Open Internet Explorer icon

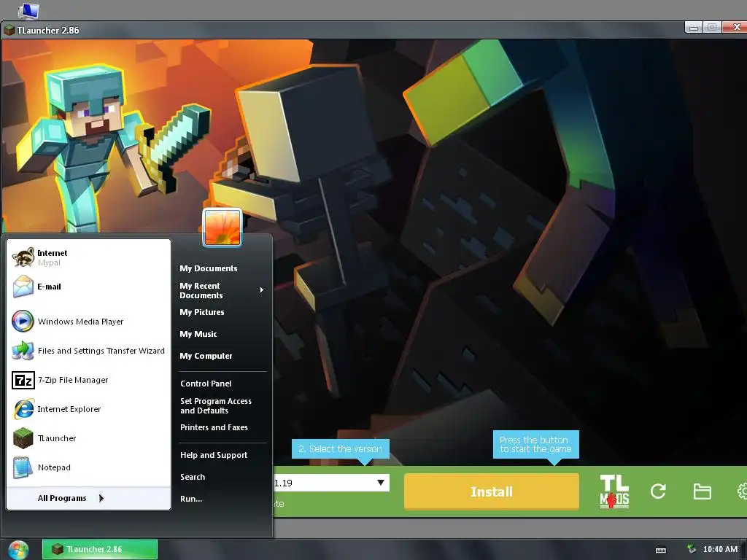23,409
